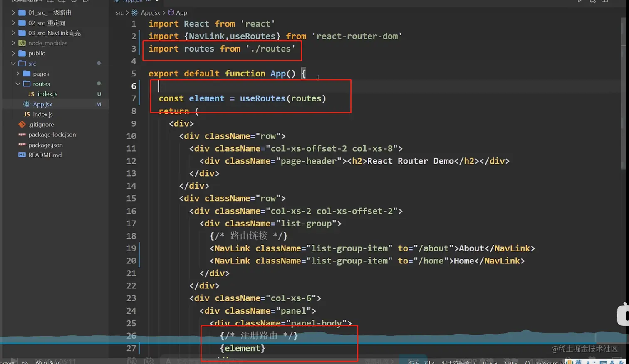Click line number 23 in the gutter

point(131,298)
